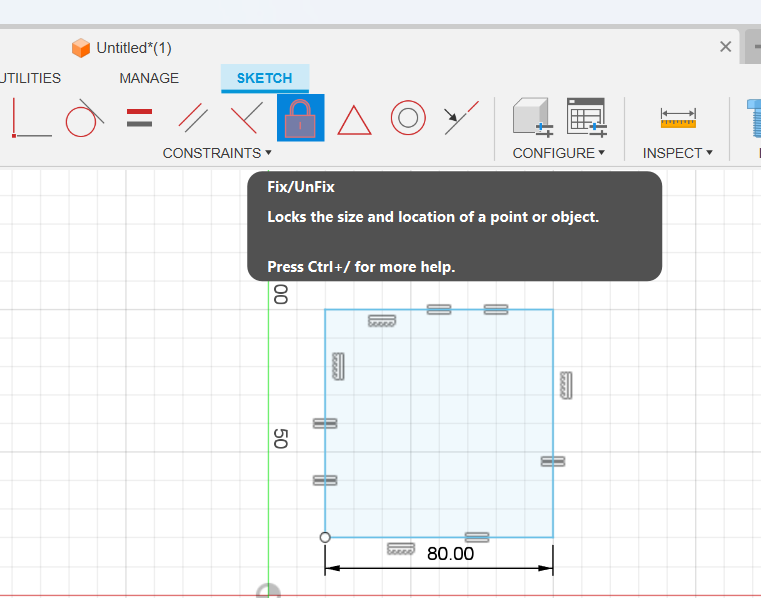Click the sketch origin point

click(268, 593)
